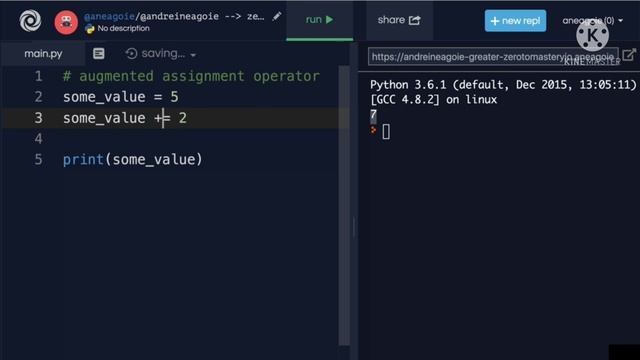
Task: Select the main.py file tab
Action: (43, 53)
